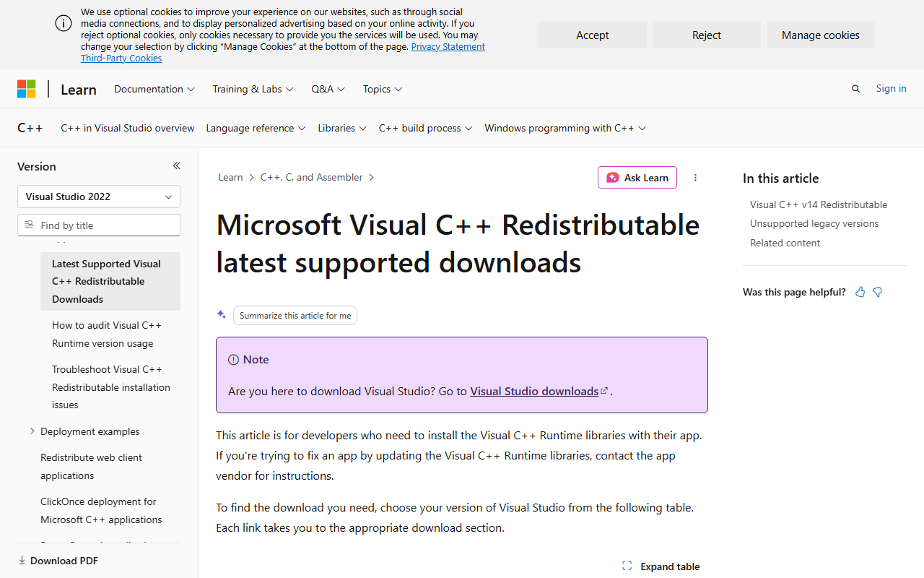Expand Language reference dropdown
This screenshot has height=578, width=924.
pos(256,128)
